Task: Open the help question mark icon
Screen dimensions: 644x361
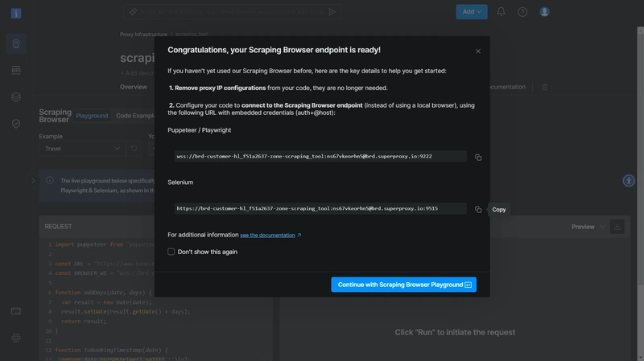Action: [x=522, y=12]
